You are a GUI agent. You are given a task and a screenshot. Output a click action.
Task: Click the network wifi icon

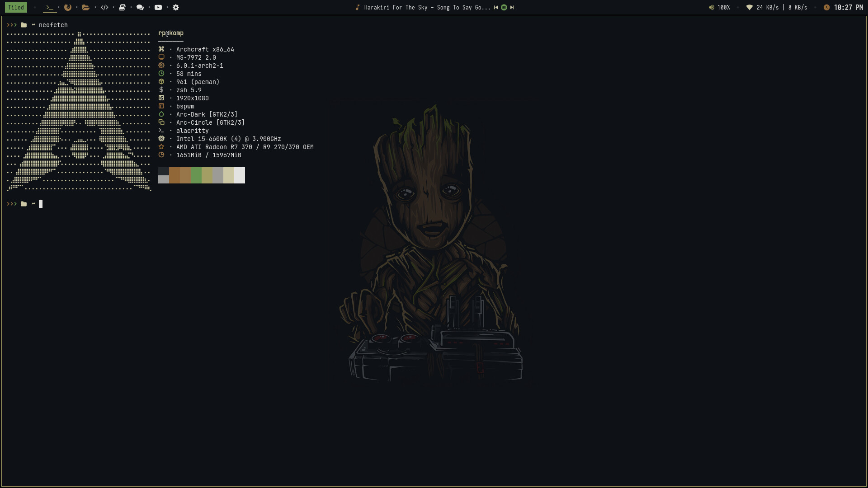750,7
